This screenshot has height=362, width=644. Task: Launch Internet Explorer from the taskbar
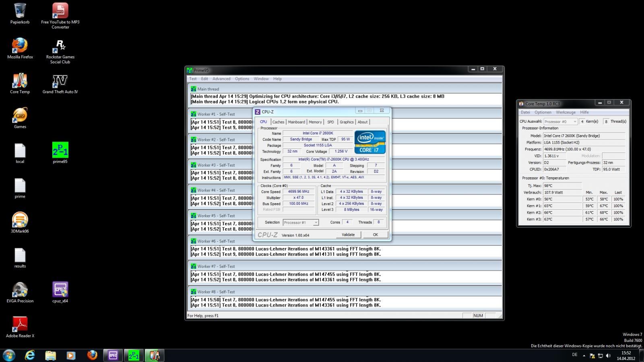(x=30, y=355)
